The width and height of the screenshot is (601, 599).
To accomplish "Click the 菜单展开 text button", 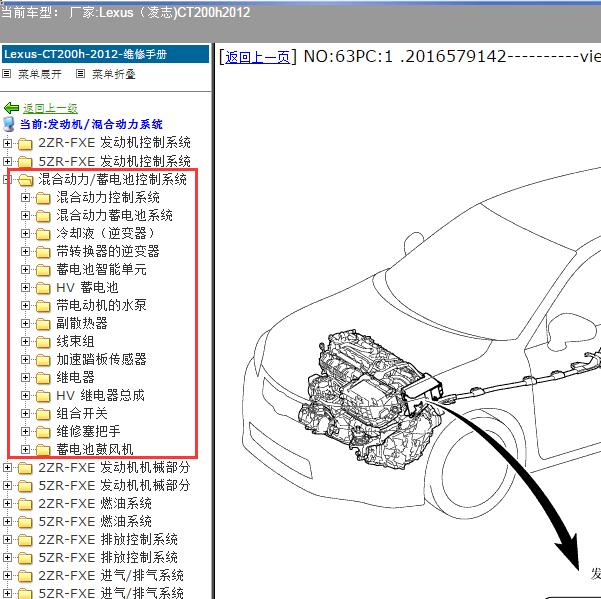I will [x=40, y=74].
